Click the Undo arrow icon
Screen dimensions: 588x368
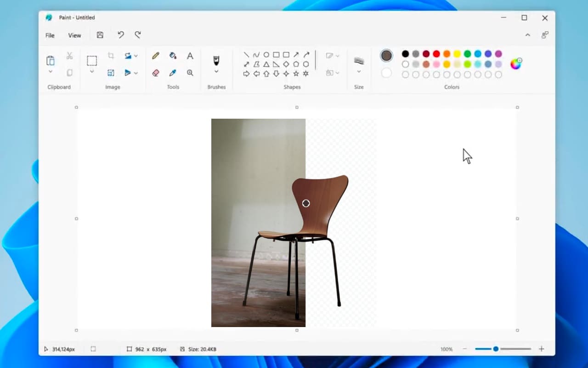pyautogui.click(x=120, y=35)
